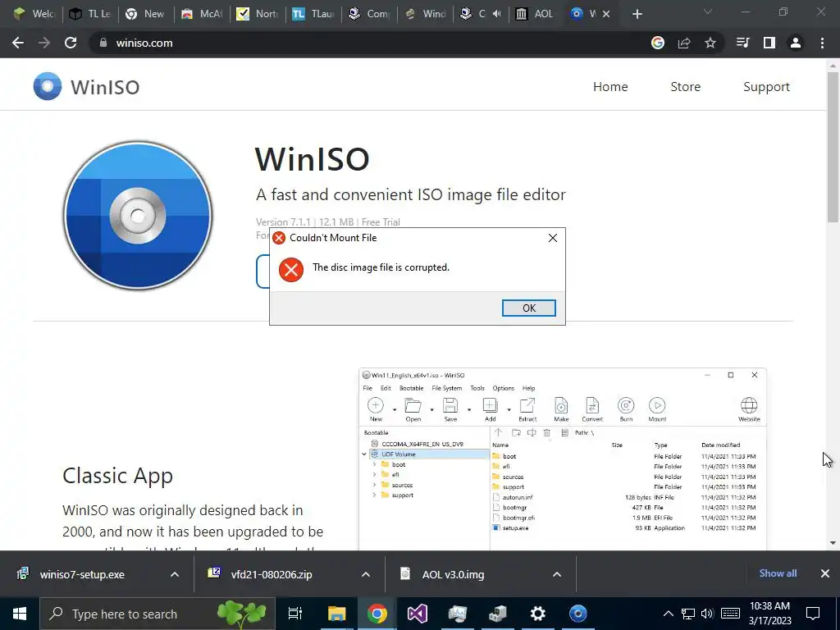Open the Support navigation link
Image resolution: width=840 pixels, height=630 pixels.
(x=766, y=87)
